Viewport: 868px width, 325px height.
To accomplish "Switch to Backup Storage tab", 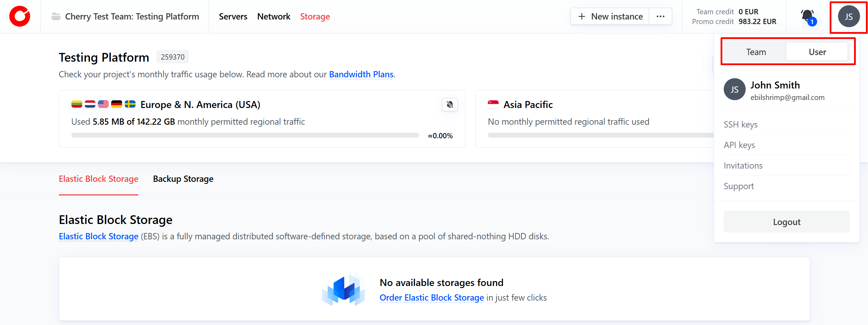I will coord(183,179).
